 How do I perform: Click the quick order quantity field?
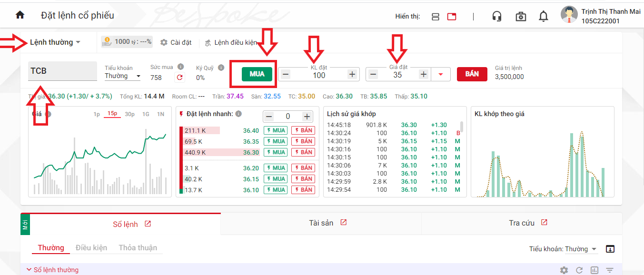(288, 117)
